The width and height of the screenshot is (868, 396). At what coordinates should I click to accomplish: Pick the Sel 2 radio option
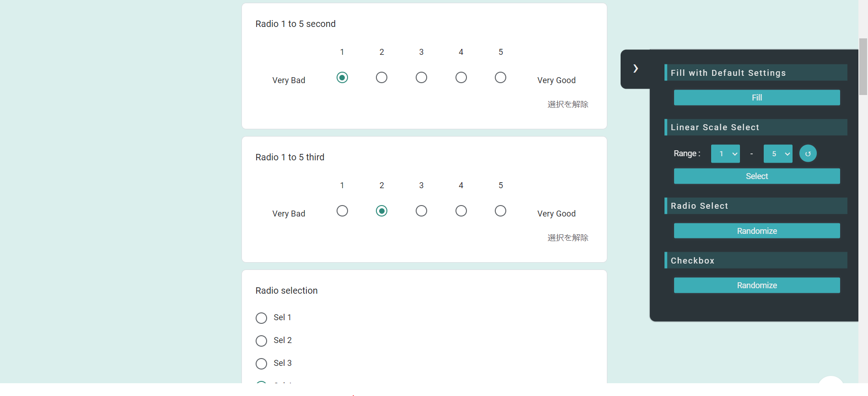(261, 341)
